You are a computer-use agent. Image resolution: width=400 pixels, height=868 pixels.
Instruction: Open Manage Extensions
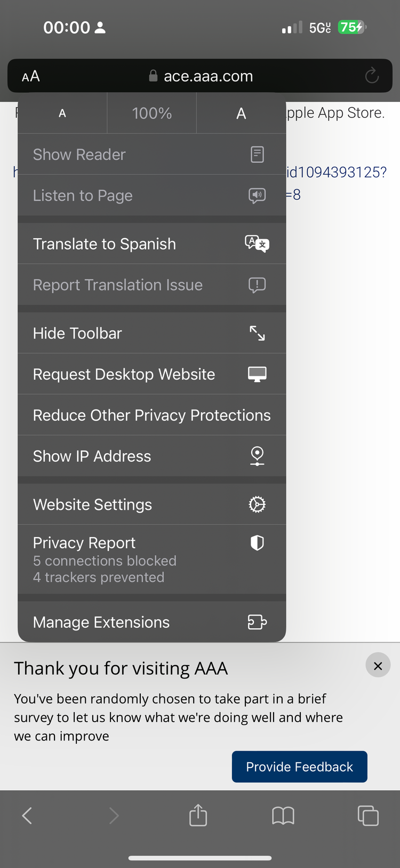click(x=152, y=622)
